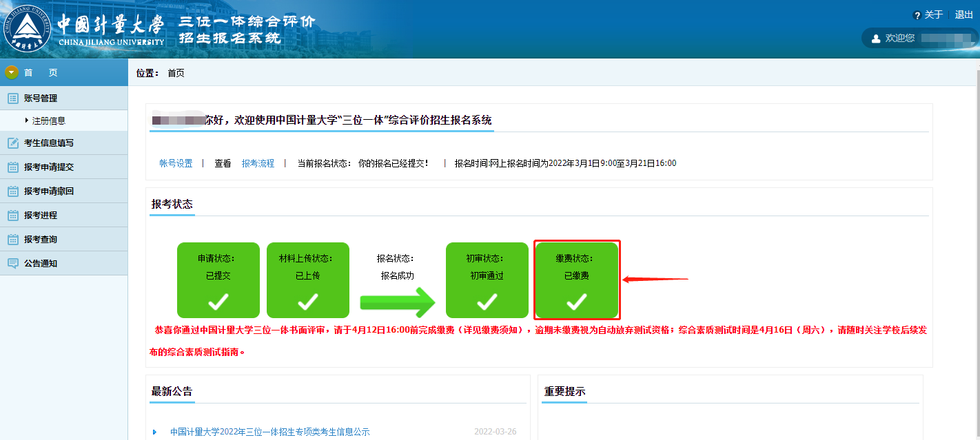This screenshot has width=980, height=440.
Task: Click the 公告通知 speech bubble icon
Action: 12,264
